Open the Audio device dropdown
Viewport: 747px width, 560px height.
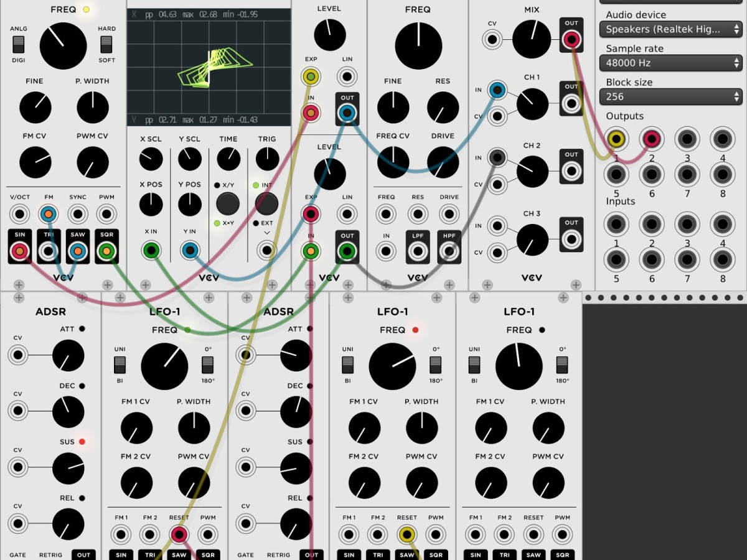(x=670, y=29)
